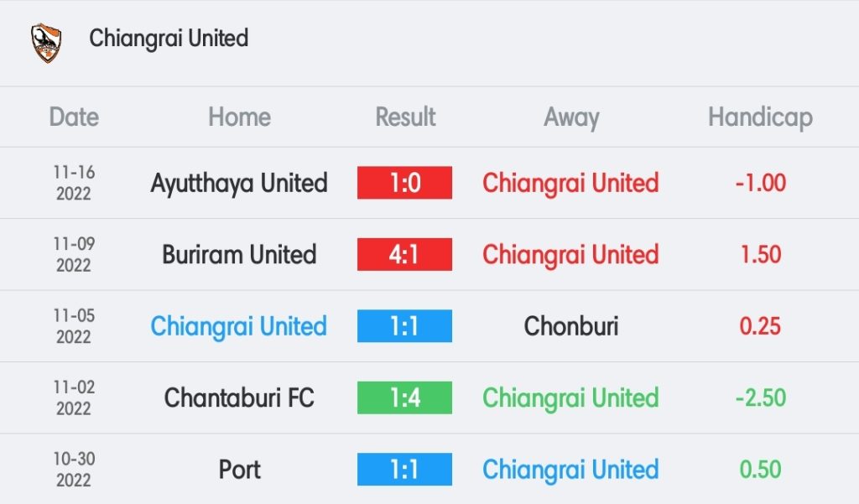Open Chonburi team link

click(x=570, y=326)
